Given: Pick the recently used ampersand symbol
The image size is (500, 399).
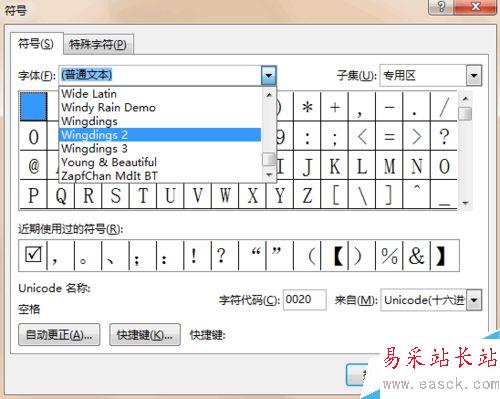Looking at the screenshot, I should pyautogui.click(x=417, y=255).
